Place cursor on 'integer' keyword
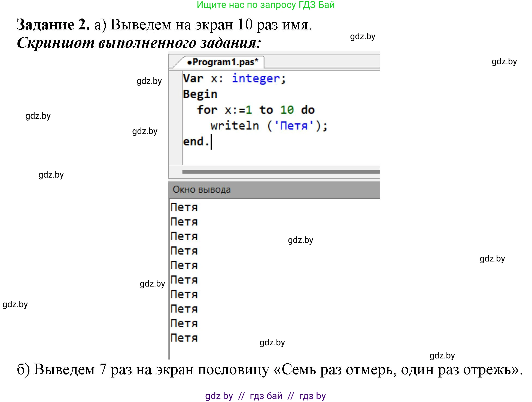532x402 pixels. point(256,79)
